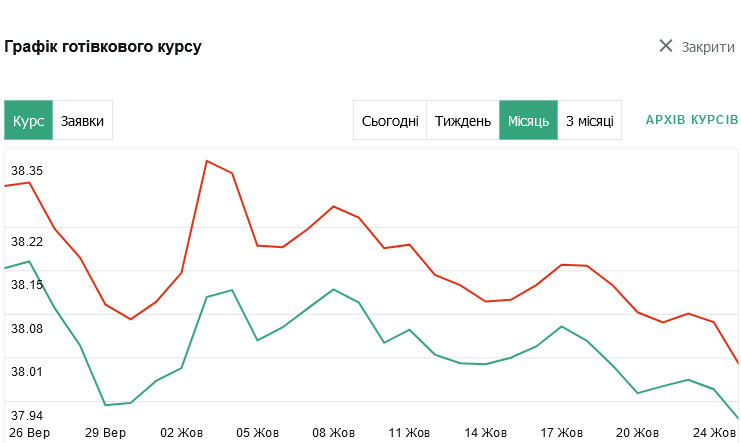The width and height of the screenshot is (741, 443).
Task: Click the '26 Вер' date axis label
Action: point(27,433)
